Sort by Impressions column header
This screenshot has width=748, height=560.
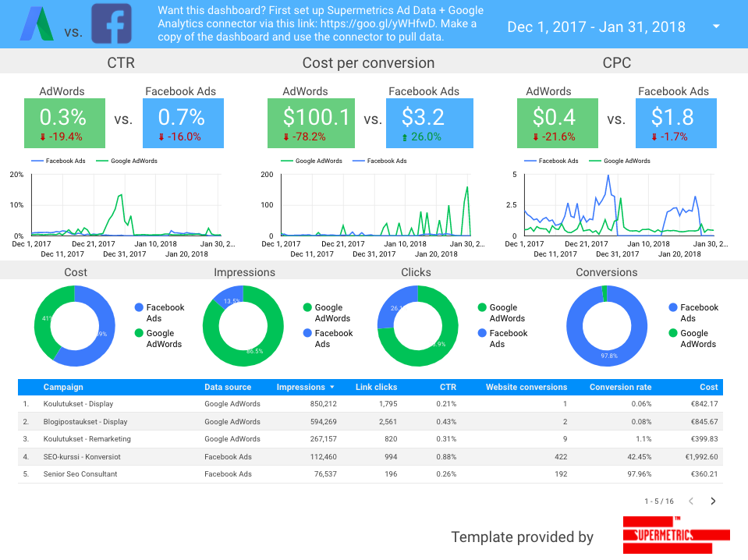pos(300,387)
